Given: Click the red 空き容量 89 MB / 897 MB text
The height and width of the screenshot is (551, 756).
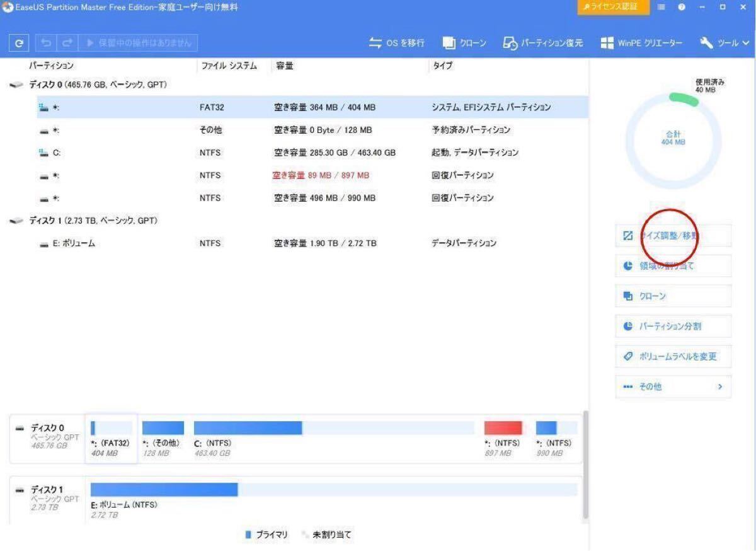Looking at the screenshot, I should click(x=321, y=175).
